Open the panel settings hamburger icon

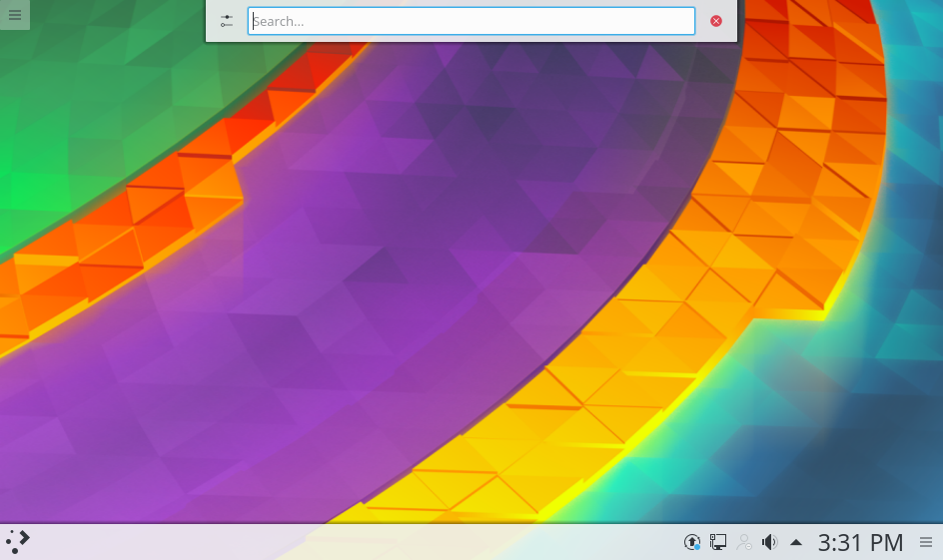coord(926,542)
